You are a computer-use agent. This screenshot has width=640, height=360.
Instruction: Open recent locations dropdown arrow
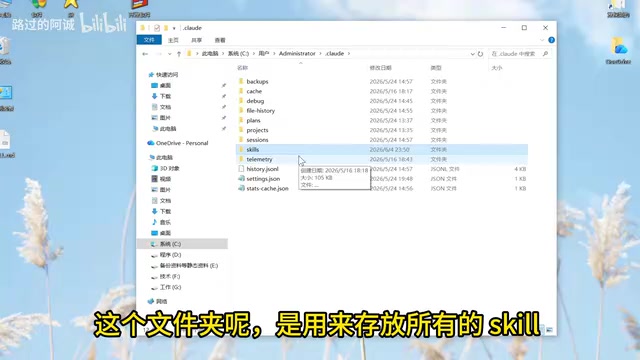pos(169,54)
